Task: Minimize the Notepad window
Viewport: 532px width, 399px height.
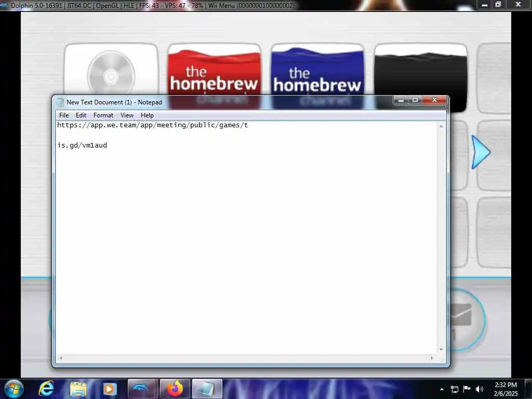Action: [401, 100]
